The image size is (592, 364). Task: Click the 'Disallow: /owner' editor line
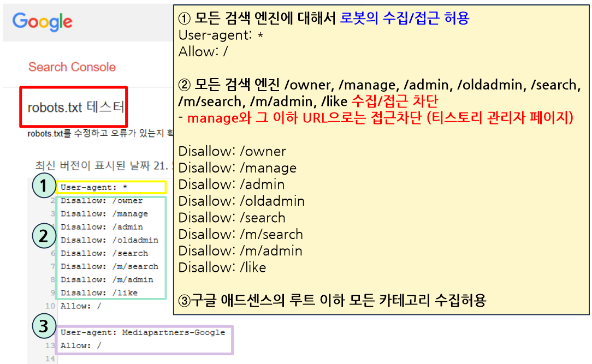(x=102, y=201)
